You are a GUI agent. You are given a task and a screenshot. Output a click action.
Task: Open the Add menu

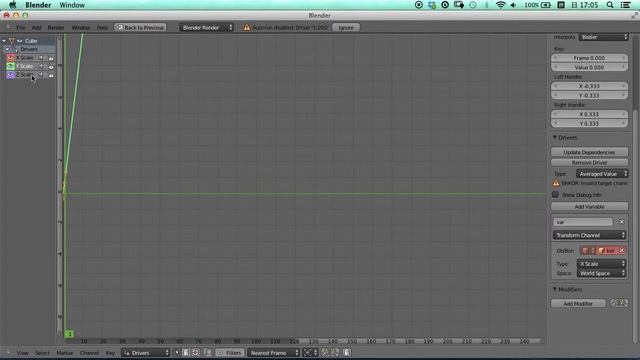coord(36,28)
